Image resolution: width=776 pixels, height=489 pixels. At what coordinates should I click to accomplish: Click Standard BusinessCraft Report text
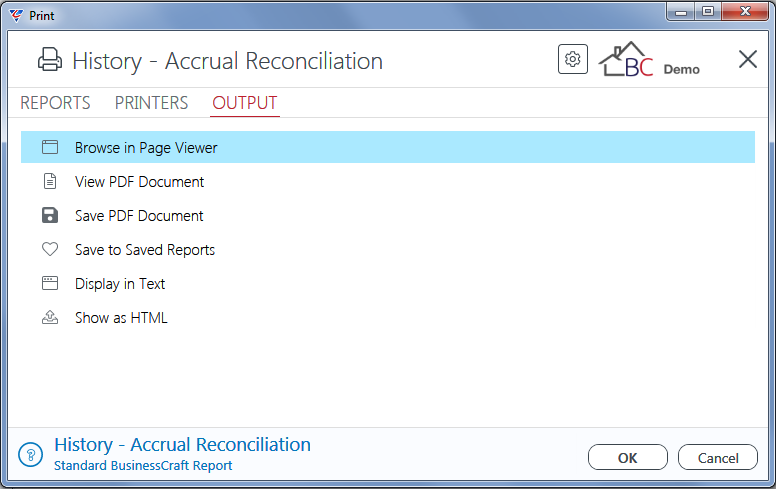tap(143, 466)
